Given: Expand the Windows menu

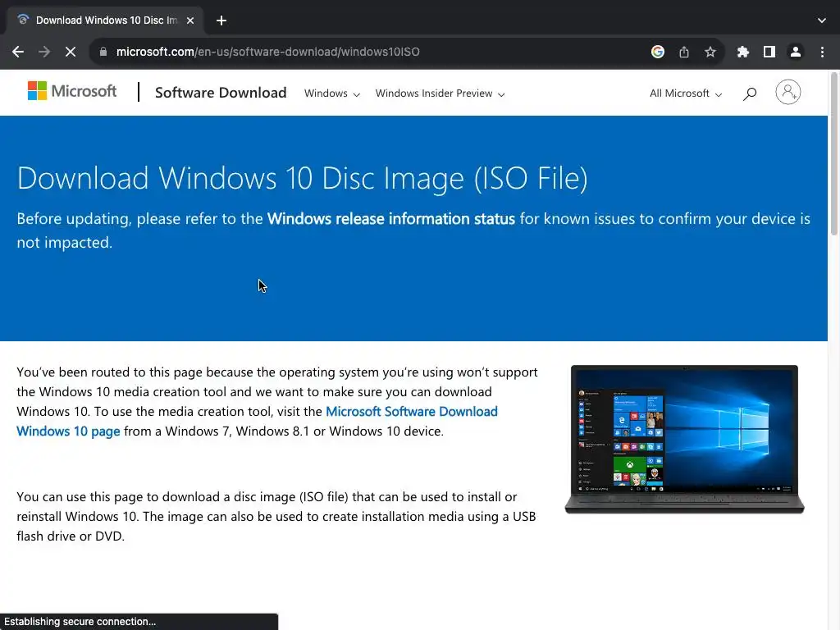Looking at the screenshot, I should click(x=331, y=94).
